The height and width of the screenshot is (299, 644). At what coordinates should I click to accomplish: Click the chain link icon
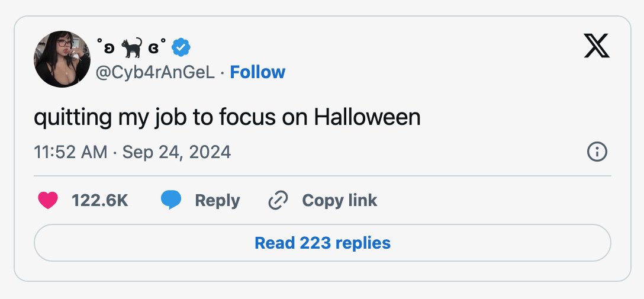(x=278, y=201)
